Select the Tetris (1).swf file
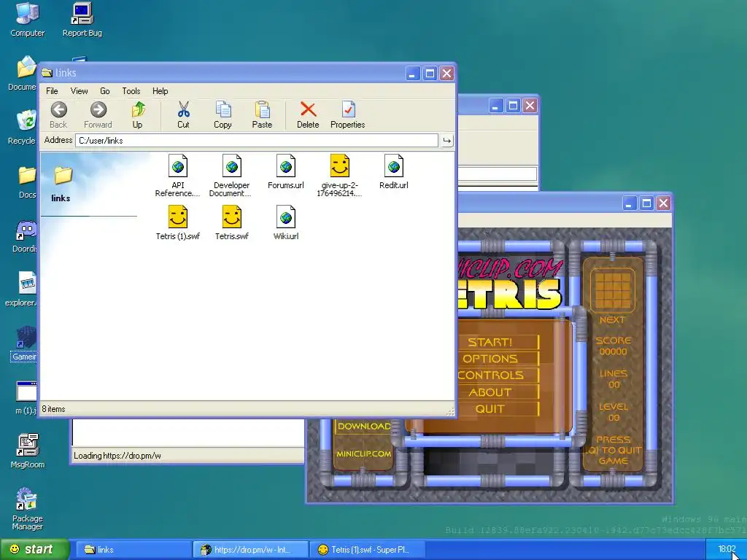747x560 pixels. [x=178, y=223]
